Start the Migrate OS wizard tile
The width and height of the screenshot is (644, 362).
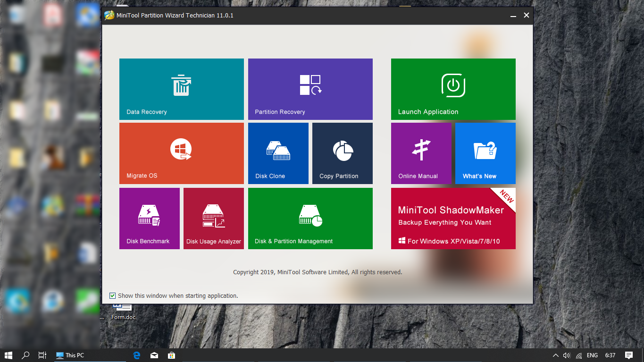[182, 153]
